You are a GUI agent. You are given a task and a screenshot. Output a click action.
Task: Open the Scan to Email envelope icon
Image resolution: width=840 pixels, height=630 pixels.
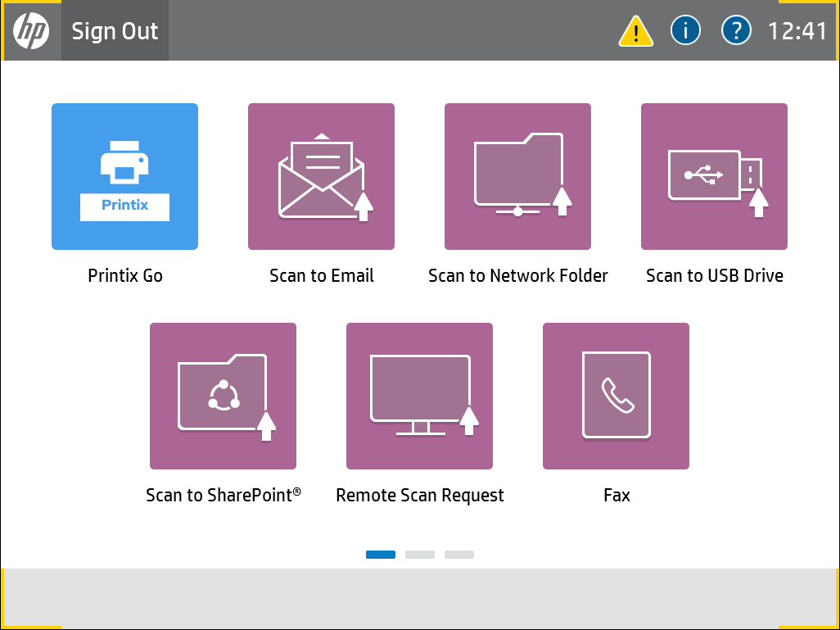pyautogui.click(x=321, y=176)
